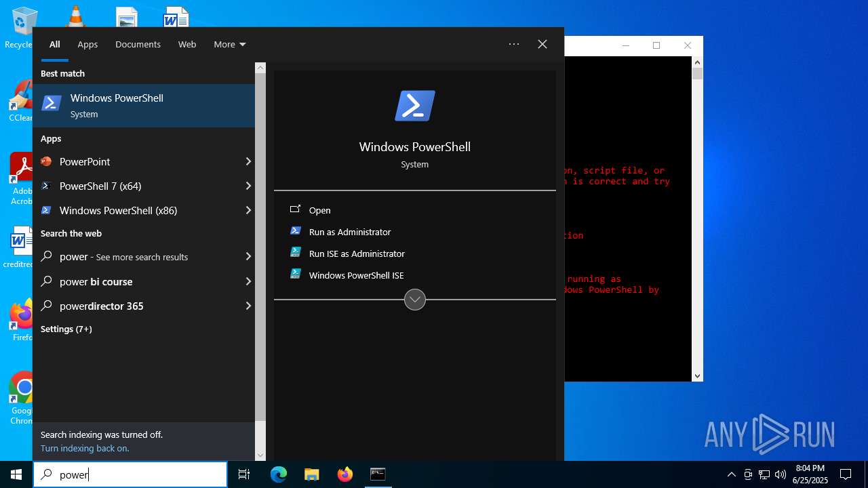
Task: Click the Run ISE as Administrator icon
Action: (x=296, y=253)
